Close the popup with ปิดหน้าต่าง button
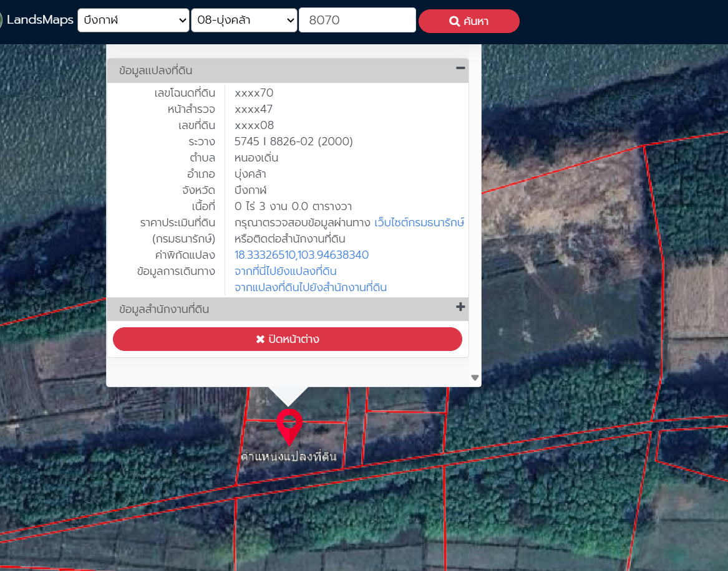 pyautogui.click(x=288, y=339)
